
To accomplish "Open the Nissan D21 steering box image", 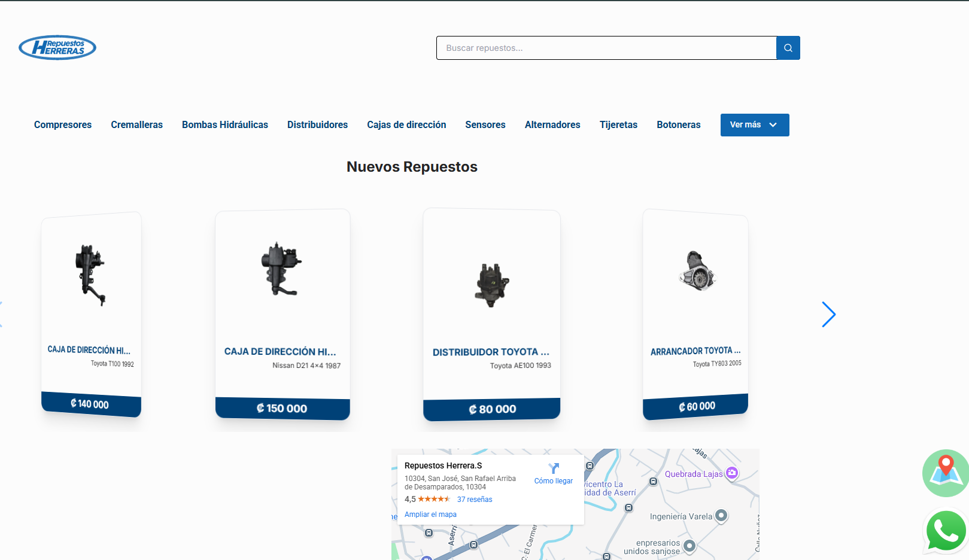I will 281,269.
